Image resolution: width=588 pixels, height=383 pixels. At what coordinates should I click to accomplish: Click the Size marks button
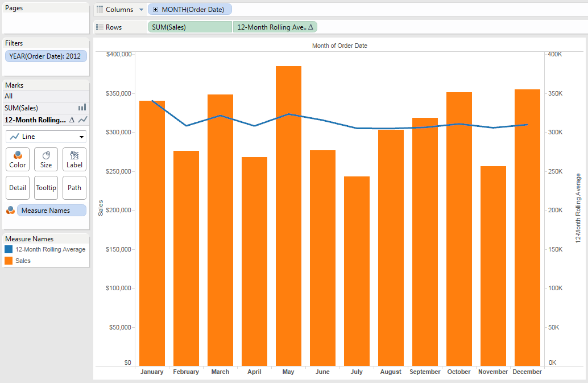pyautogui.click(x=46, y=159)
